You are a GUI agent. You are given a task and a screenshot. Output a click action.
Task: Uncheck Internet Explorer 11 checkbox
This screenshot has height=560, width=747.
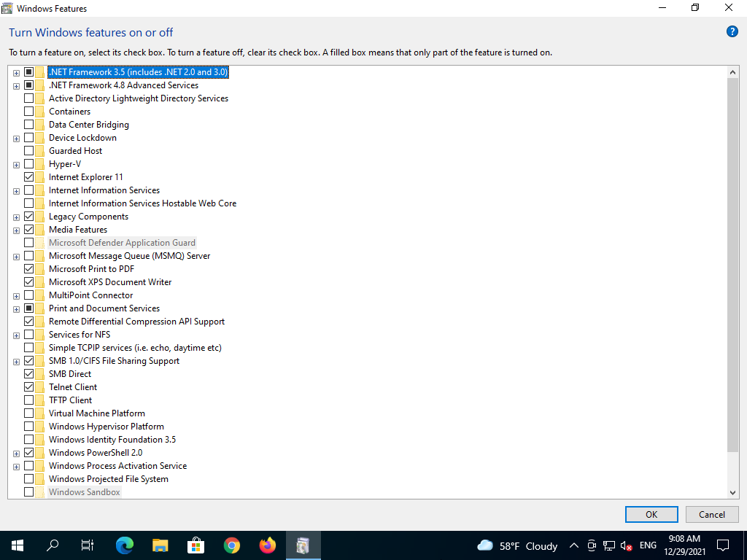tap(29, 177)
